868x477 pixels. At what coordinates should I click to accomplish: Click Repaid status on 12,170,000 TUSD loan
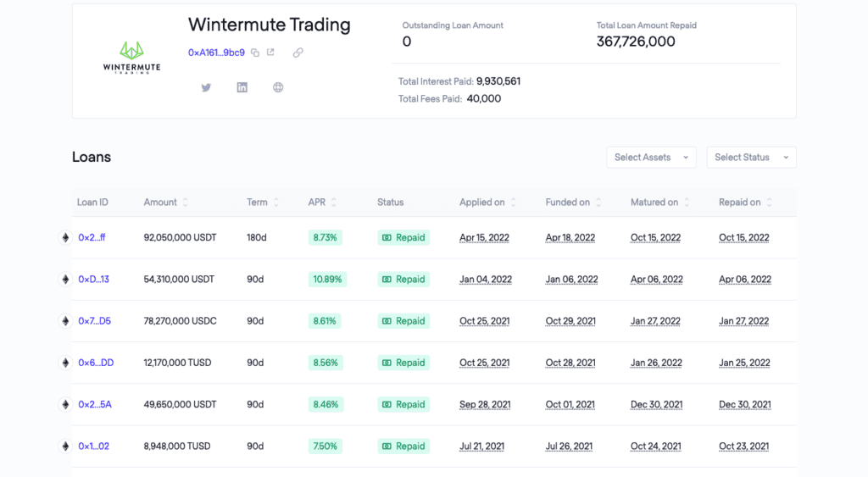pyautogui.click(x=403, y=363)
